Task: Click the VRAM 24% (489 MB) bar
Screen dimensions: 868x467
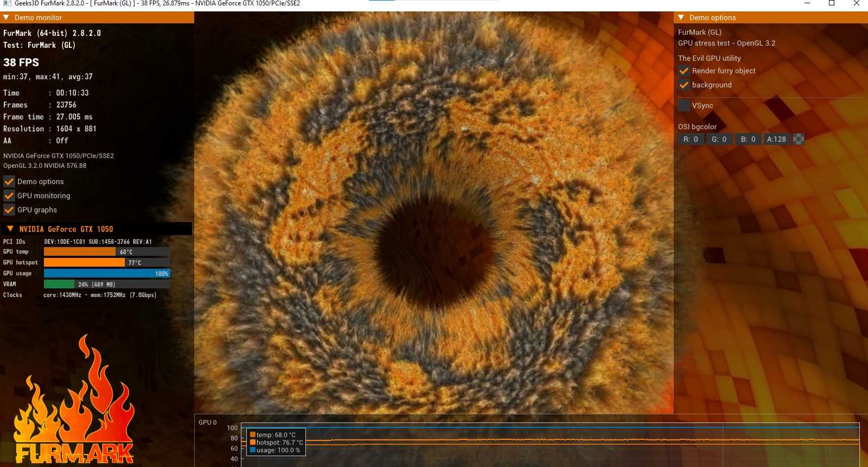Action: click(x=107, y=284)
